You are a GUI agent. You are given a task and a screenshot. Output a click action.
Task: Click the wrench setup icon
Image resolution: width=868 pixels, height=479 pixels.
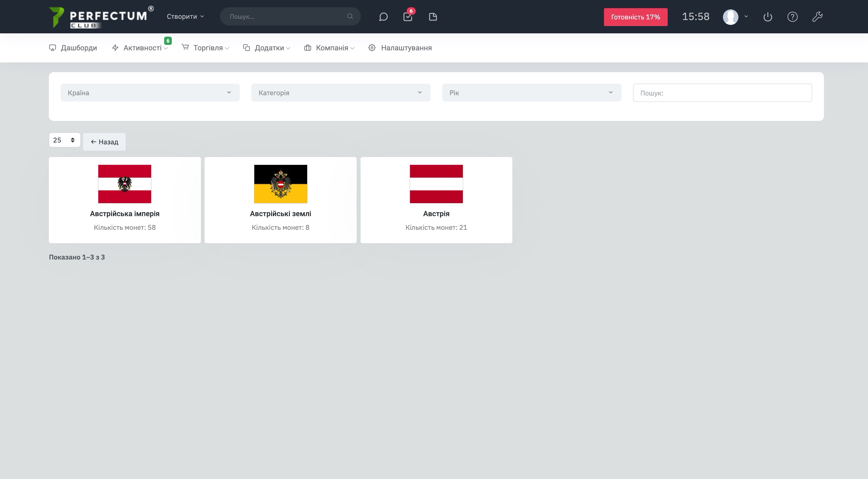pyautogui.click(x=817, y=17)
